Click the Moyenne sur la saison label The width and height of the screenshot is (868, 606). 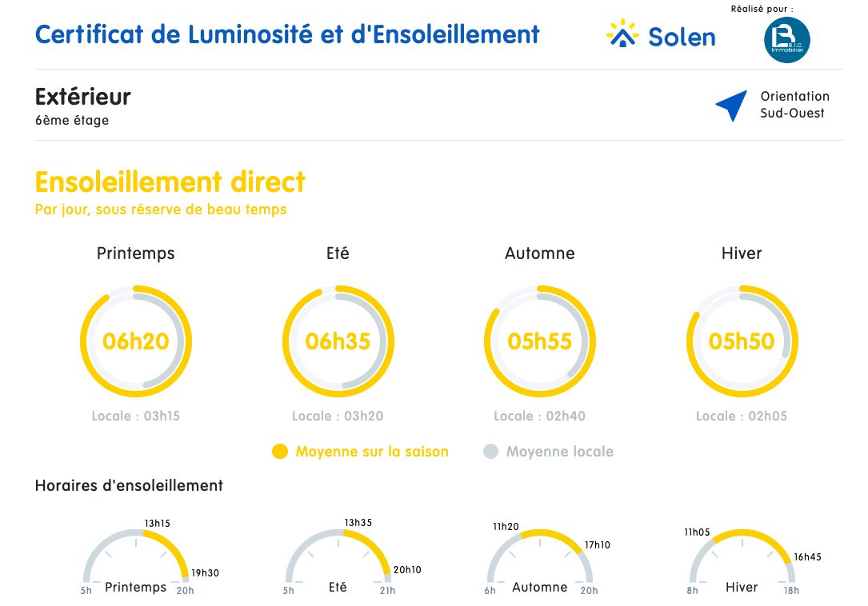pyautogui.click(x=372, y=452)
